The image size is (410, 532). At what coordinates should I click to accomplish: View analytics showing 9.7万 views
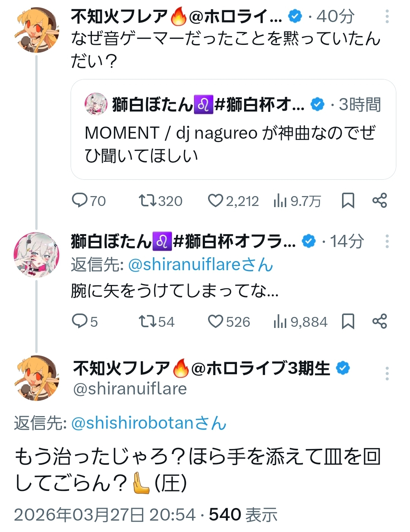click(280, 201)
